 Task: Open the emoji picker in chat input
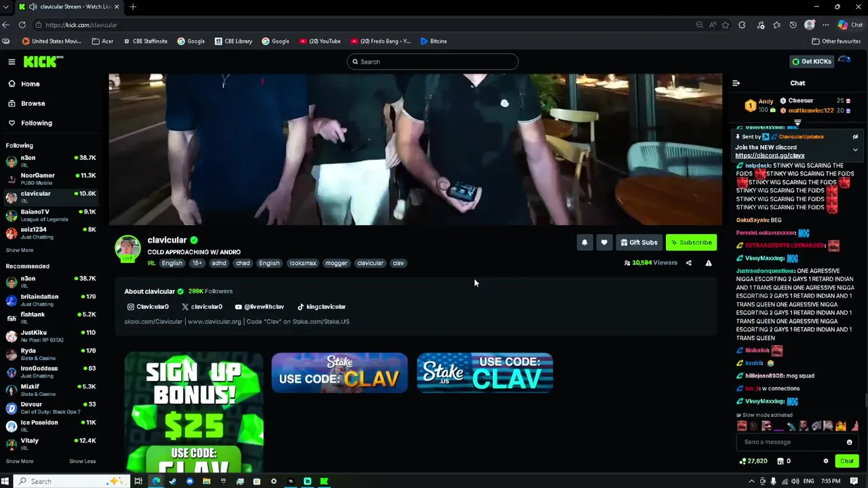849,442
